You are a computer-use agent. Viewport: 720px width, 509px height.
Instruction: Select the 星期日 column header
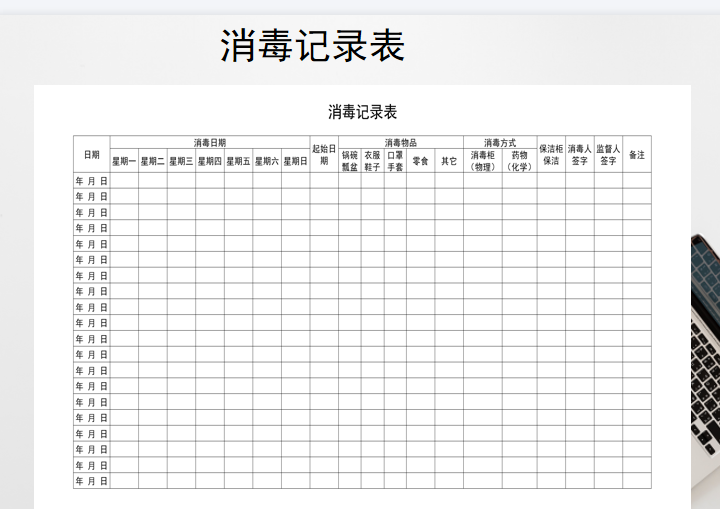[x=295, y=161]
